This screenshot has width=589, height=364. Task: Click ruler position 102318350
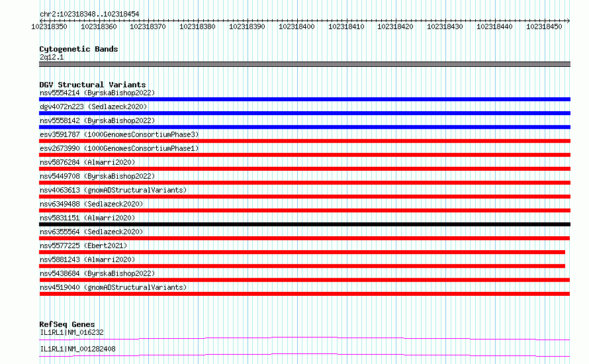[49, 26]
